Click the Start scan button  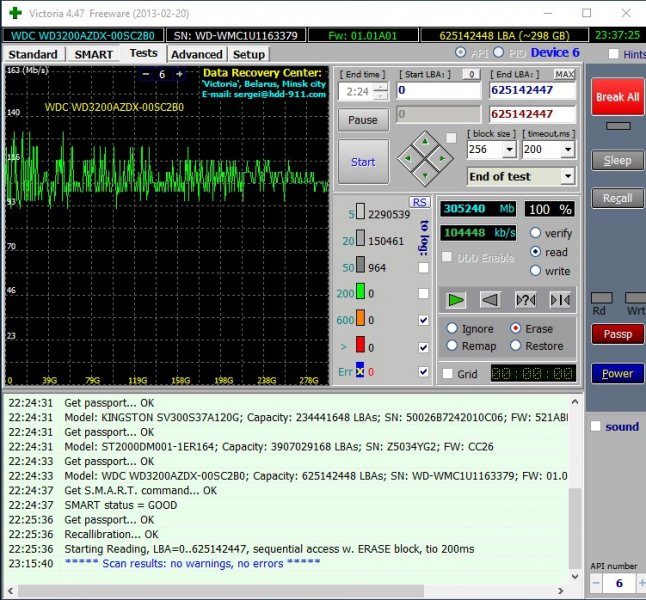363,162
